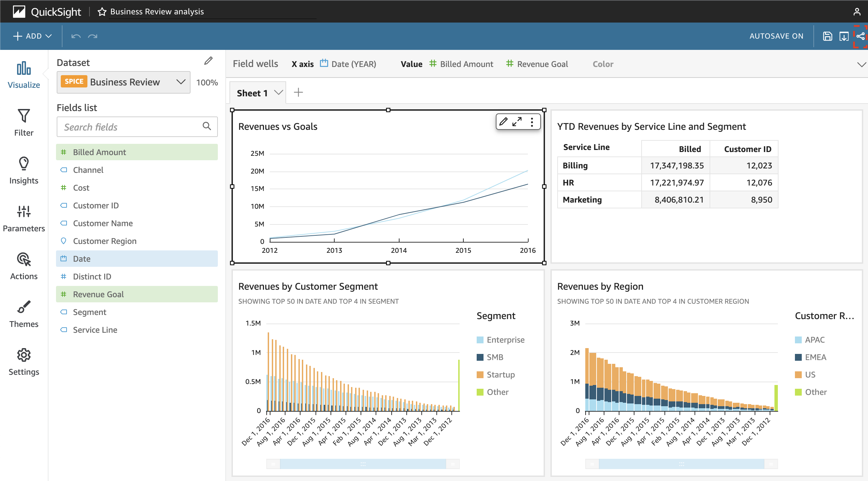Click the export download icon
Viewport: 868px width, 481px height.
(844, 36)
